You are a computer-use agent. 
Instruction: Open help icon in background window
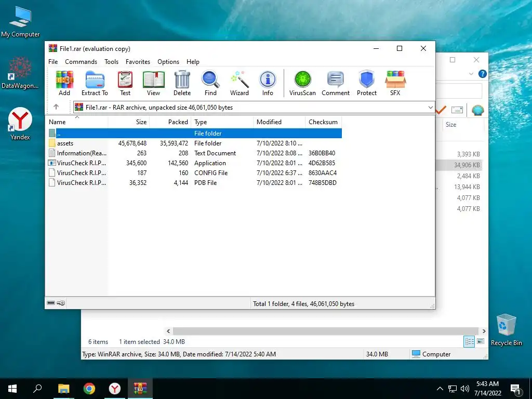pos(482,74)
